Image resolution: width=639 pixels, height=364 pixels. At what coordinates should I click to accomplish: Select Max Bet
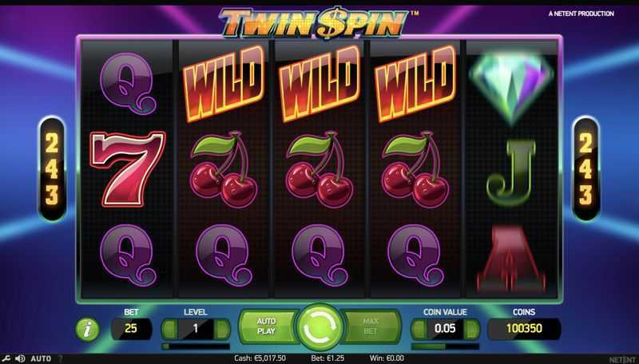(371, 326)
